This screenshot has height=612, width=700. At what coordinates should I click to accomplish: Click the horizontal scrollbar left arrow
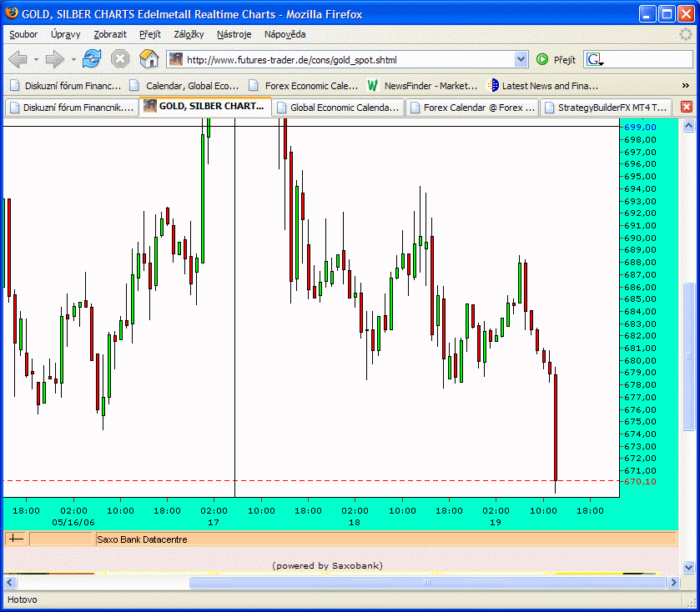(10, 582)
